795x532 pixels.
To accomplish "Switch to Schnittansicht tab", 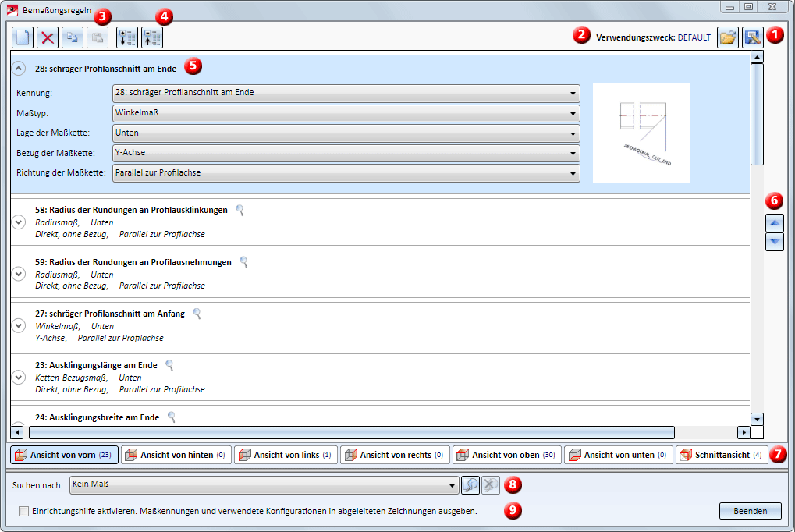I will point(722,455).
